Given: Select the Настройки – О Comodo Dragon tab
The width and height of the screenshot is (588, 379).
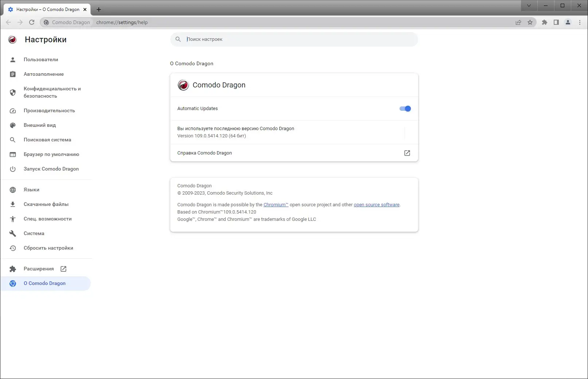Looking at the screenshot, I should coord(47,9).
